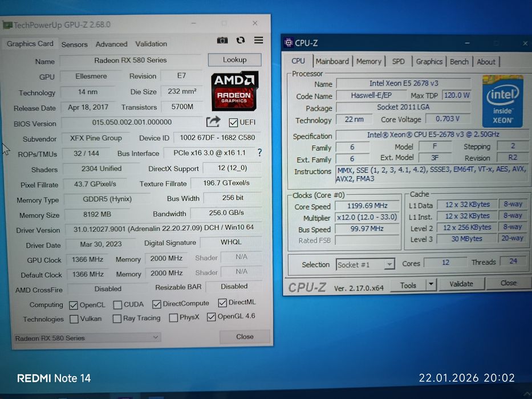
Task: Open the About tab in CPU-Z
Action: [486, 62]
